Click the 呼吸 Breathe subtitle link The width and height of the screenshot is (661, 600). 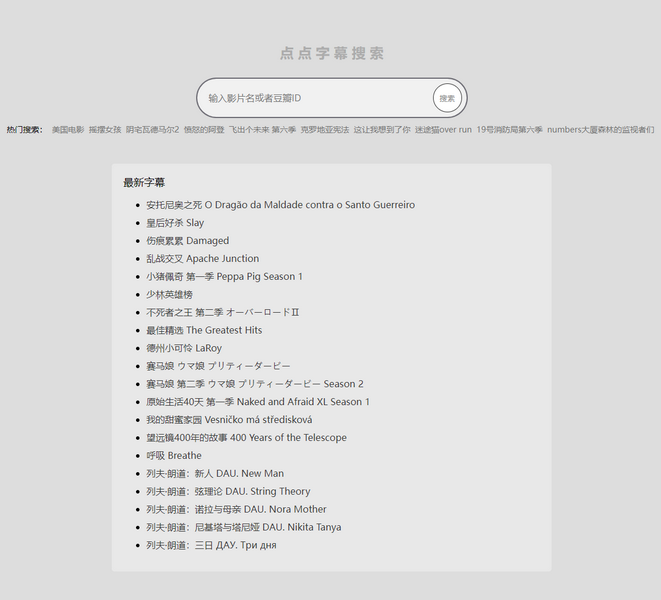point(173,456)
